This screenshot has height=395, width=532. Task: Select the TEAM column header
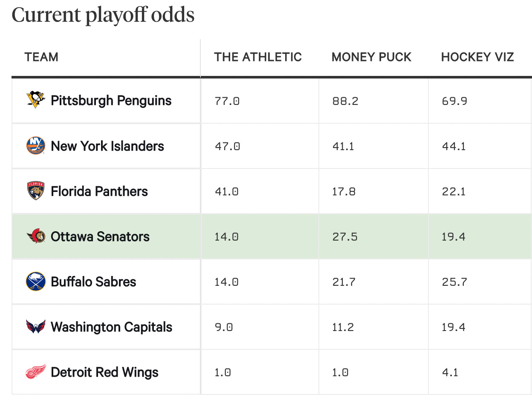point(42,57)
